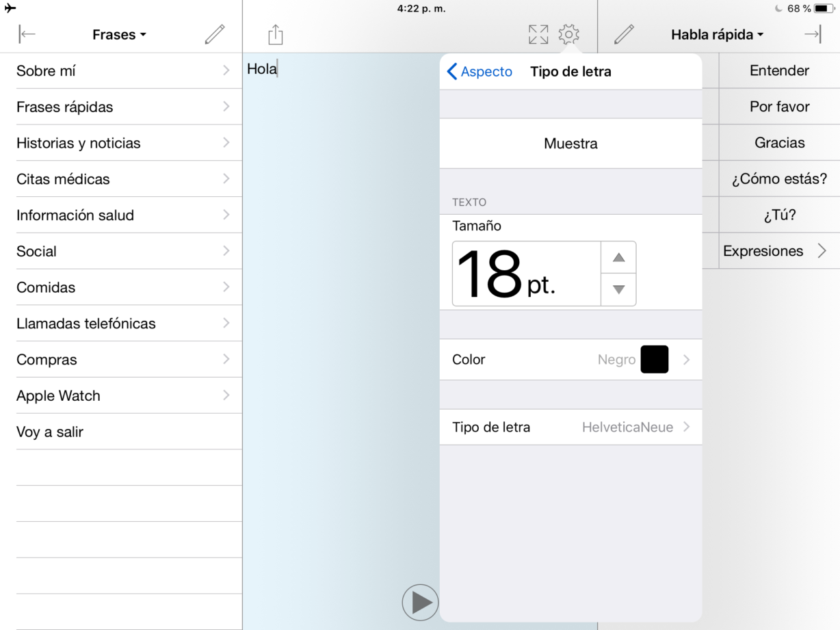Image resolution: width=840 pixels, height=630 pixels.
Task: Open the Habla rápida dropdown title
Action: click(x=717, y=35)
